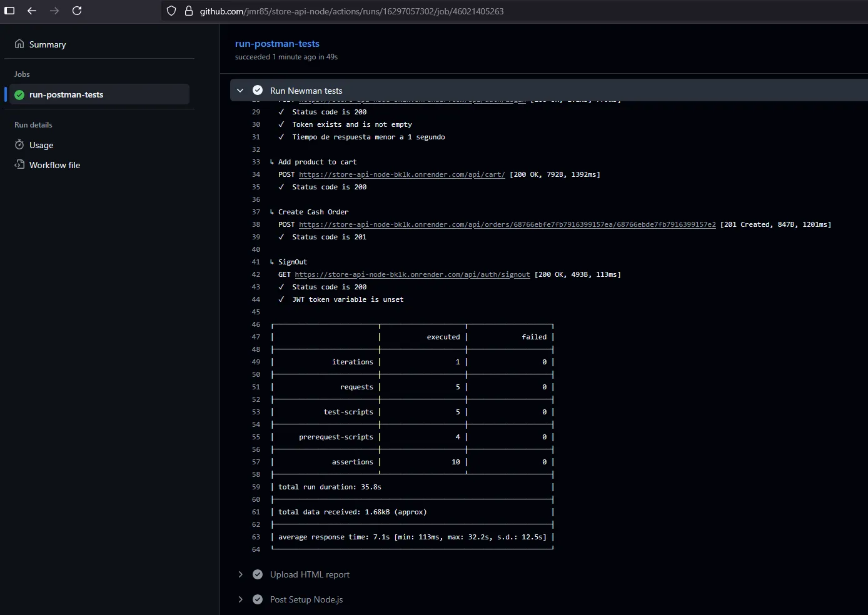
Task: Click the Summary home icon
Action: click(x=19, y=44)
